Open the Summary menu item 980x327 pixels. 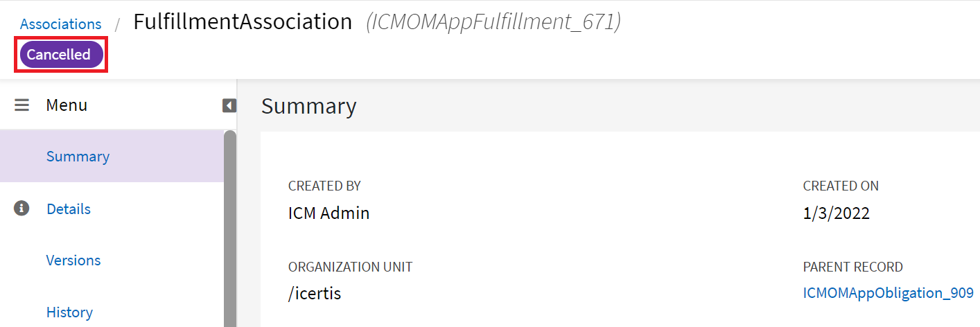(78, 157)
